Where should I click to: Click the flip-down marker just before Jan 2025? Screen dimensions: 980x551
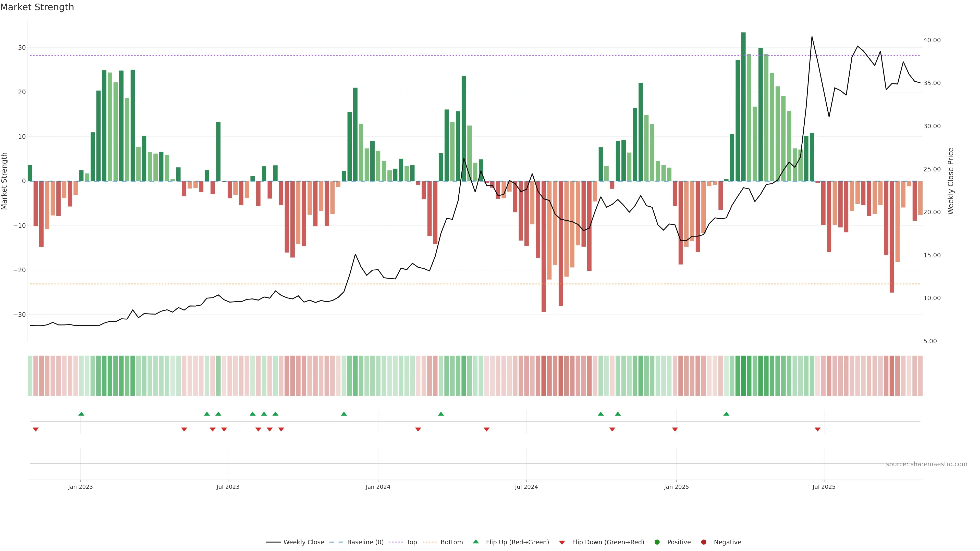(675, 429)
